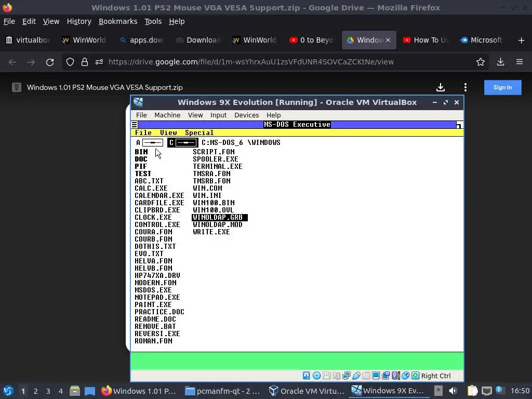Click Firefox reload page button

(50, 62)
